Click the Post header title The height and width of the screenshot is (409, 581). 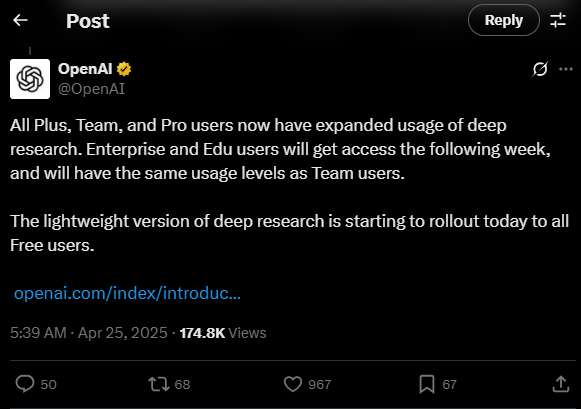[88, 21]
